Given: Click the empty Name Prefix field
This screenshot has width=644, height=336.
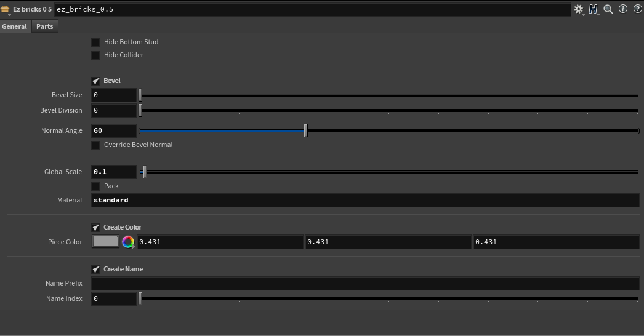Looking at the screenshot, I should [365, 284].
